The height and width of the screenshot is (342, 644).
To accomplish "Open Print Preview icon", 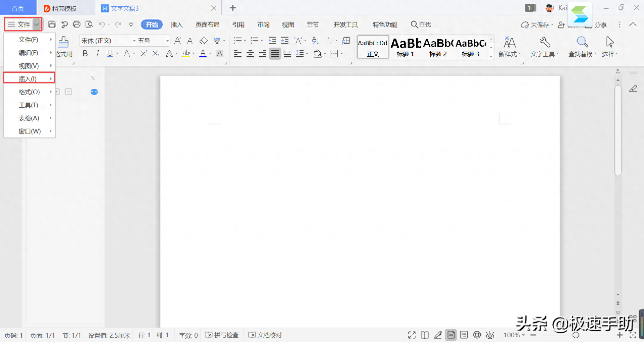I will tap(89, 24).
